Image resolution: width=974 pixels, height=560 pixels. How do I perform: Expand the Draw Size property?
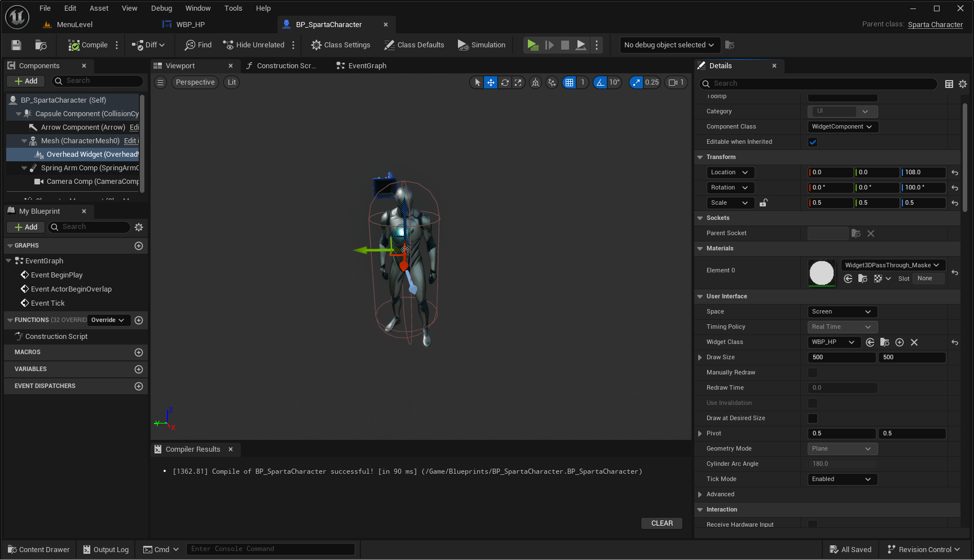click(700, 358)
